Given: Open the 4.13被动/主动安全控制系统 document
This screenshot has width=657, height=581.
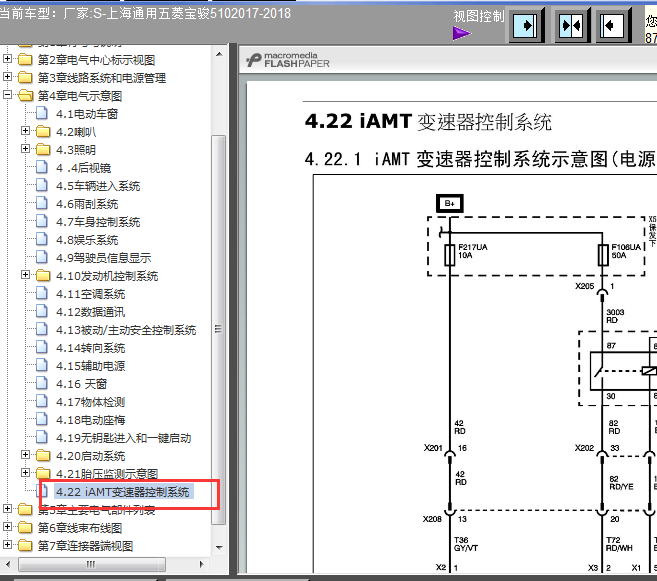Looking at the screenshot, I should (126, 330).
